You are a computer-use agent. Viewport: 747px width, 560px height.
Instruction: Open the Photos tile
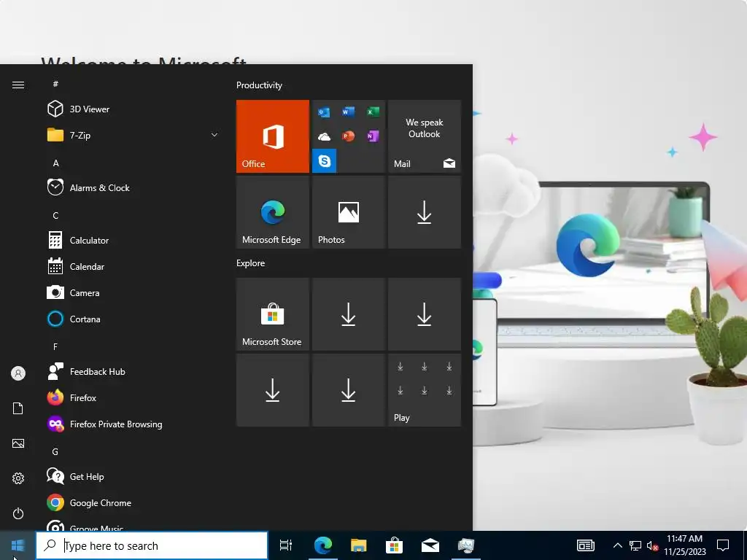348,212
